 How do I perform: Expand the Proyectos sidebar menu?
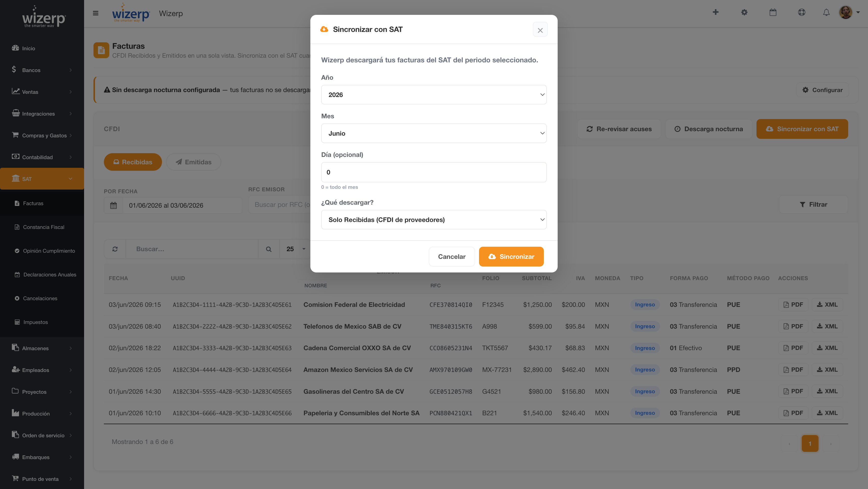[42, 391]
